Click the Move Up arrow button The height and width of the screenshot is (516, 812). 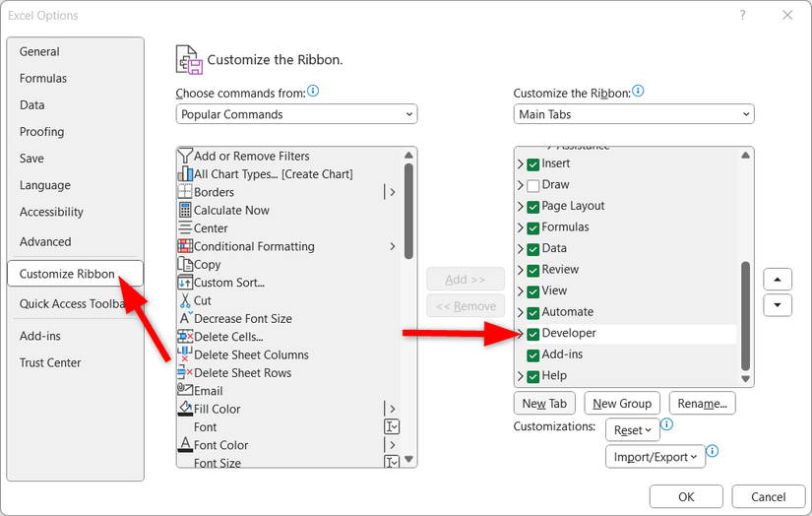[x=778, y=280]
